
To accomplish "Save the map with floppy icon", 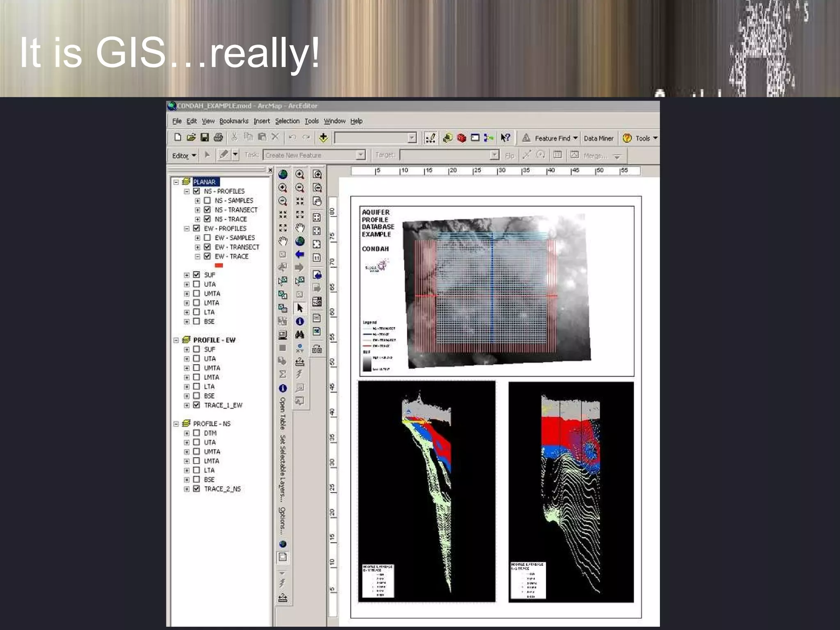I will tap(204, 137).
